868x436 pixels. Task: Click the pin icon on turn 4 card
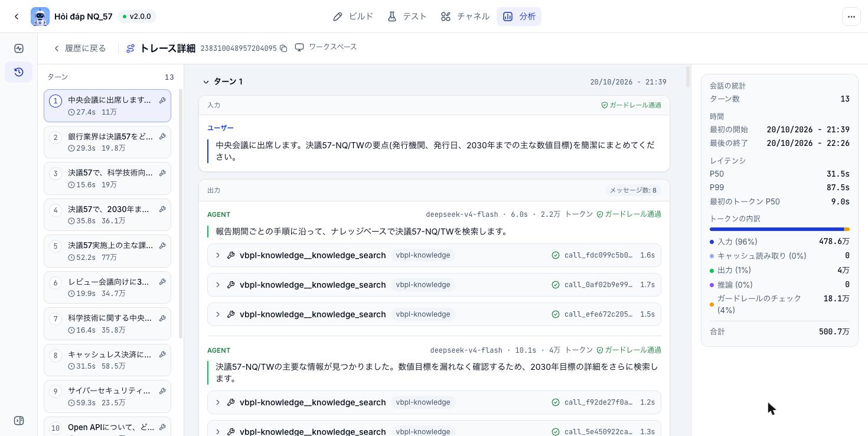coord(162,209)
